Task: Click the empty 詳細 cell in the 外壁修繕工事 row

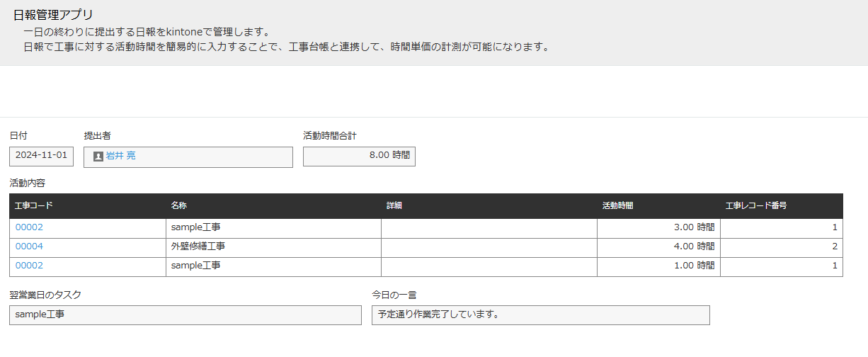Action: [489, 246]
